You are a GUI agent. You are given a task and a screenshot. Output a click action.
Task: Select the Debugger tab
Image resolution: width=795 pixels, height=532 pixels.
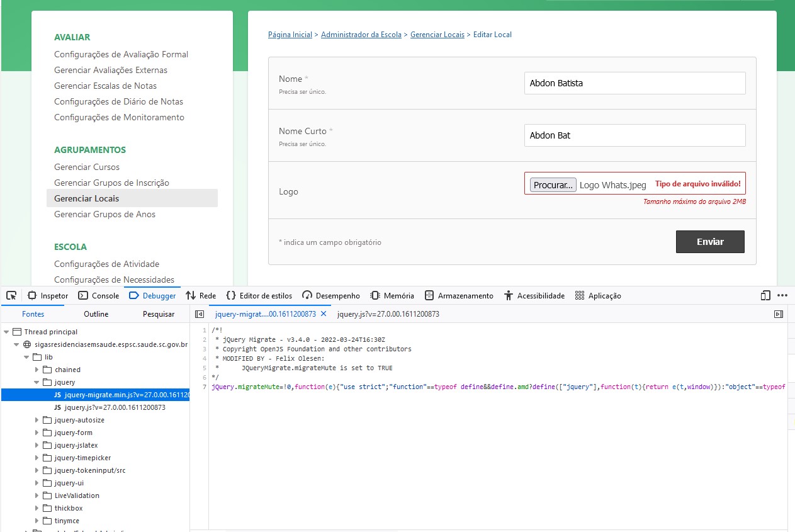pyautogui.click(x=152, y=295)
